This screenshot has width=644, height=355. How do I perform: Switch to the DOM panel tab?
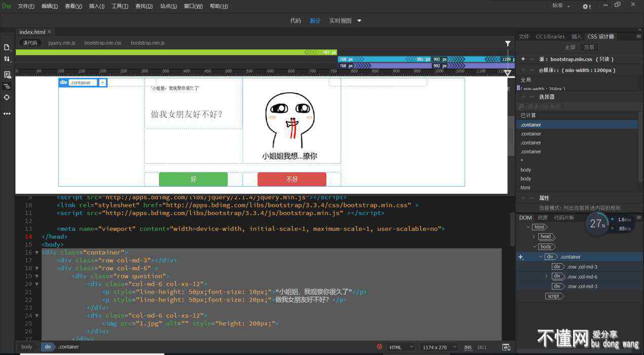pyautogui.click(x=525, y=218)
